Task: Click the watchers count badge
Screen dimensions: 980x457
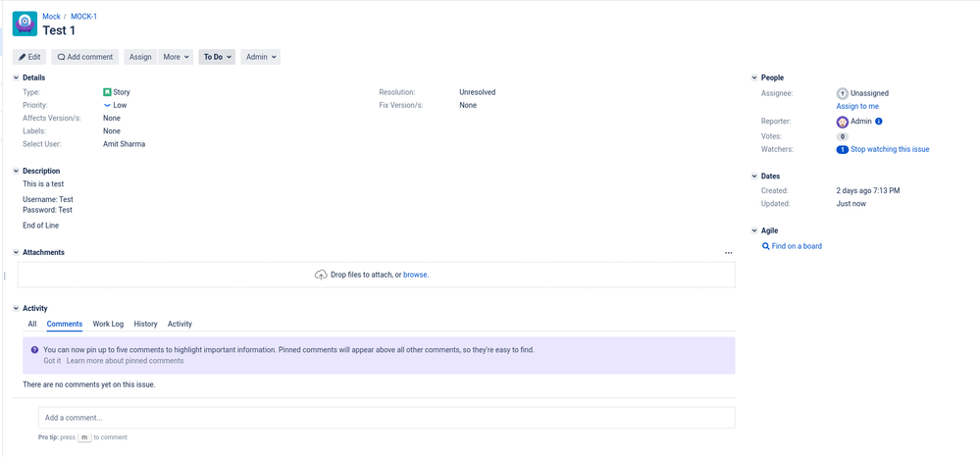Action: tap(842, 149)
